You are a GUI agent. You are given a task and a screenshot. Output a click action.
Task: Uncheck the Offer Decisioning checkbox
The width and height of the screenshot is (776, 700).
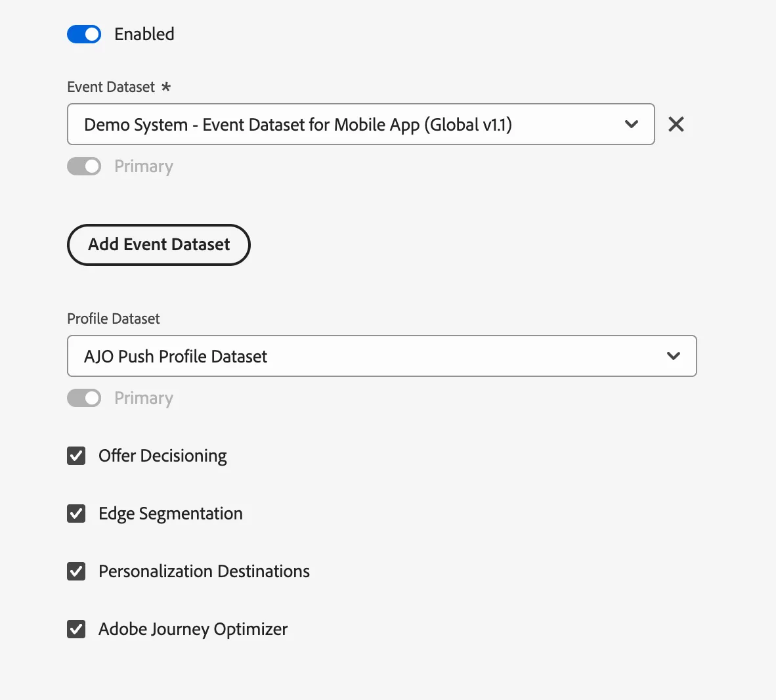click(x=76, y=456)
